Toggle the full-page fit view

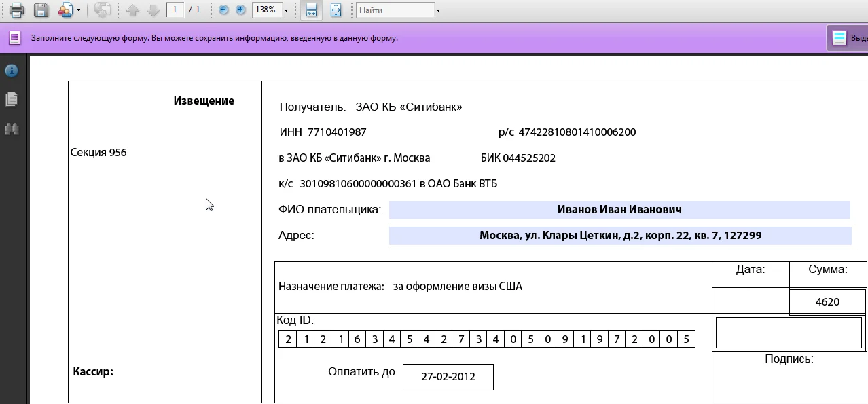pyautogui.click(x=336, y=10)
